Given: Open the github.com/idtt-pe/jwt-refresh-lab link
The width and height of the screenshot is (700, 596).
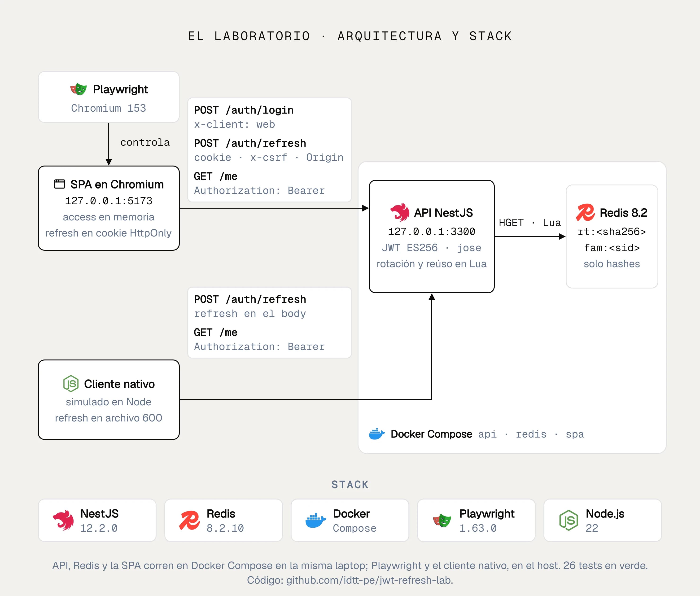Looking at the screenshot, I should pyautogui.click(x=369, y=580).
